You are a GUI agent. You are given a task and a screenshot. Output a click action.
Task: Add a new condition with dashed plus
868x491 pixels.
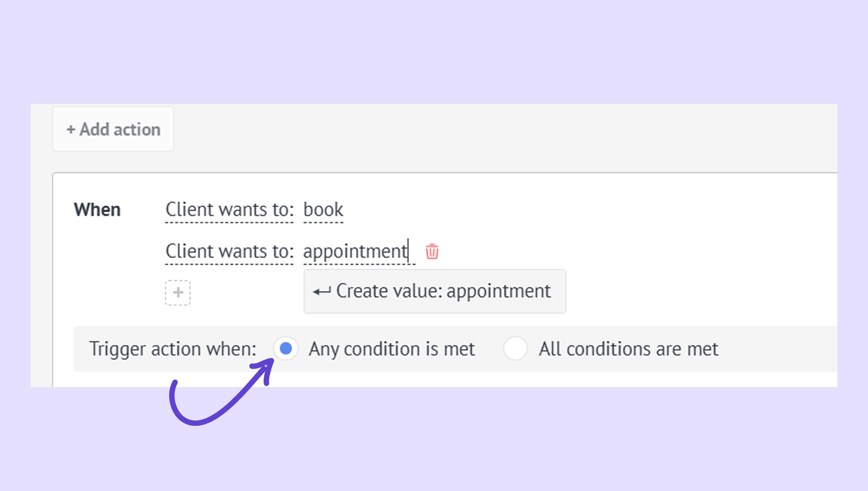point(178,292)
